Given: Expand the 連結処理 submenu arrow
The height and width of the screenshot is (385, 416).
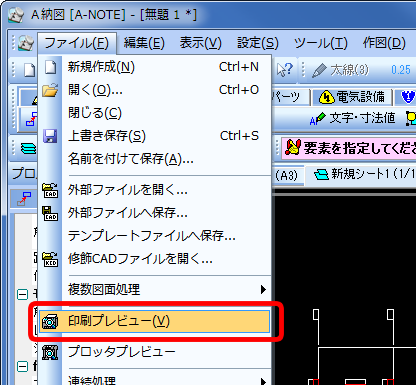Looking at the screenshot, I should point(263,381).
